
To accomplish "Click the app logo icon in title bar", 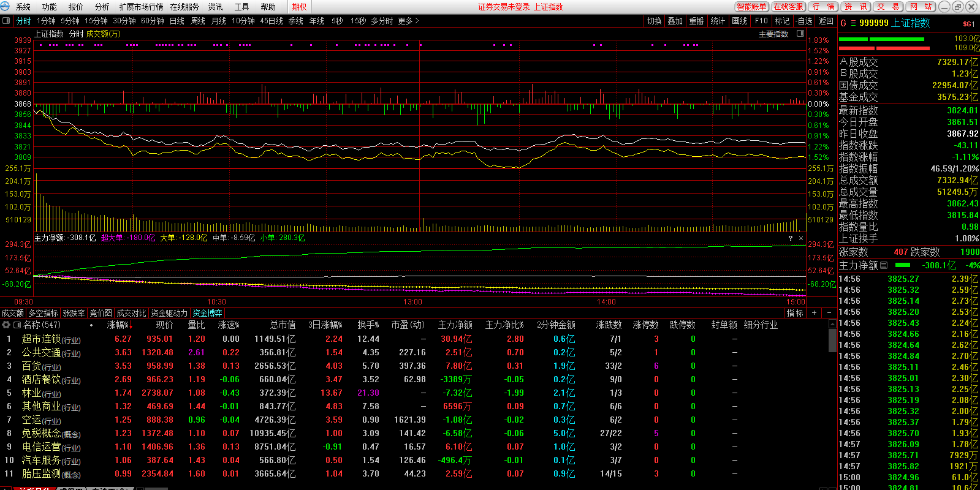I will click(x=6, y=7).
